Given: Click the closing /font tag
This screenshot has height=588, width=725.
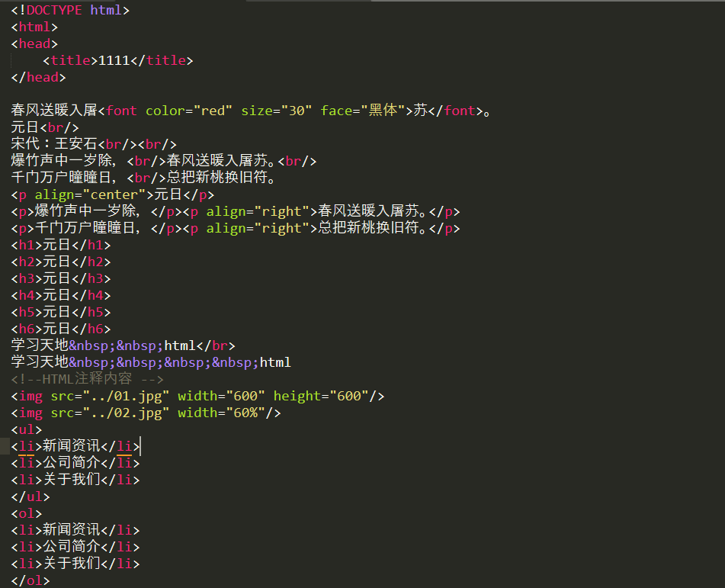Looking at the screenshot, I should click(455, 111).
